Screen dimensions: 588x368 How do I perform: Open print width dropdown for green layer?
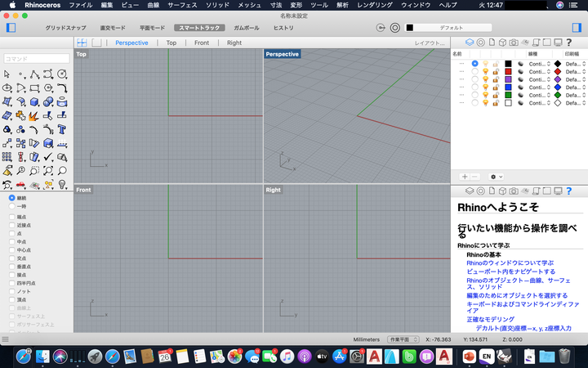[576, 95]
